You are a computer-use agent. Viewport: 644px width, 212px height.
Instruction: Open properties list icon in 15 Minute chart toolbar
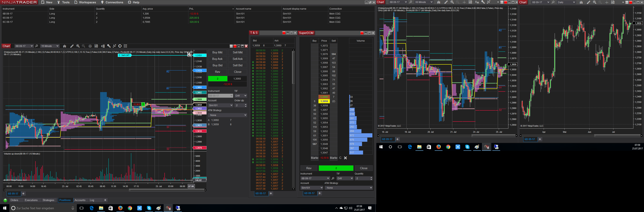click(x=125, y=46)
